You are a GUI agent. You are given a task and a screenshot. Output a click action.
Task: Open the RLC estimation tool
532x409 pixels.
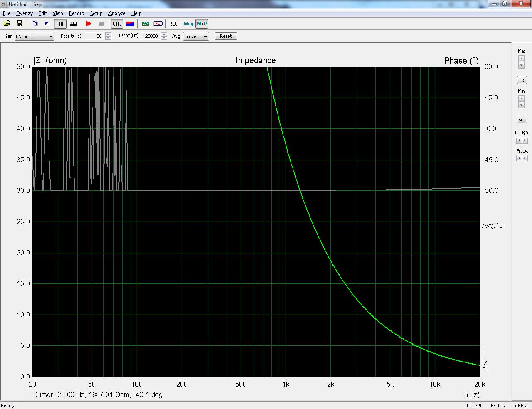[x=173, y=24]
